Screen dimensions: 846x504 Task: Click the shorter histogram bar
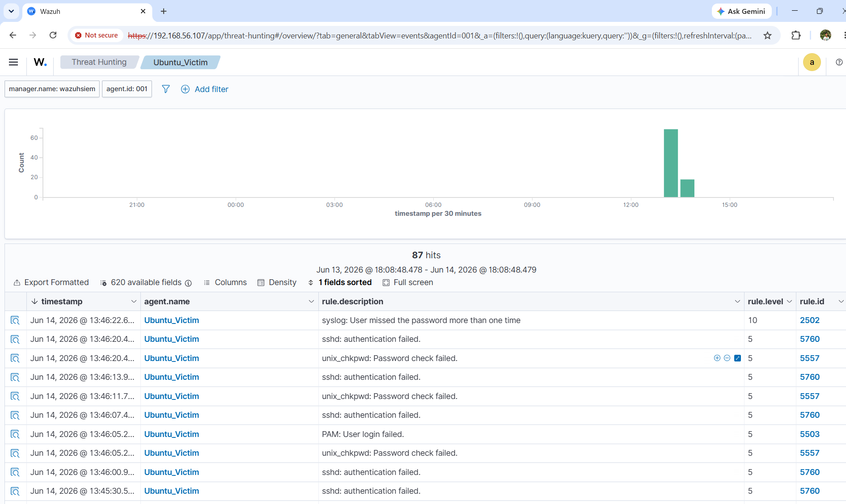[x=687, y=188]
